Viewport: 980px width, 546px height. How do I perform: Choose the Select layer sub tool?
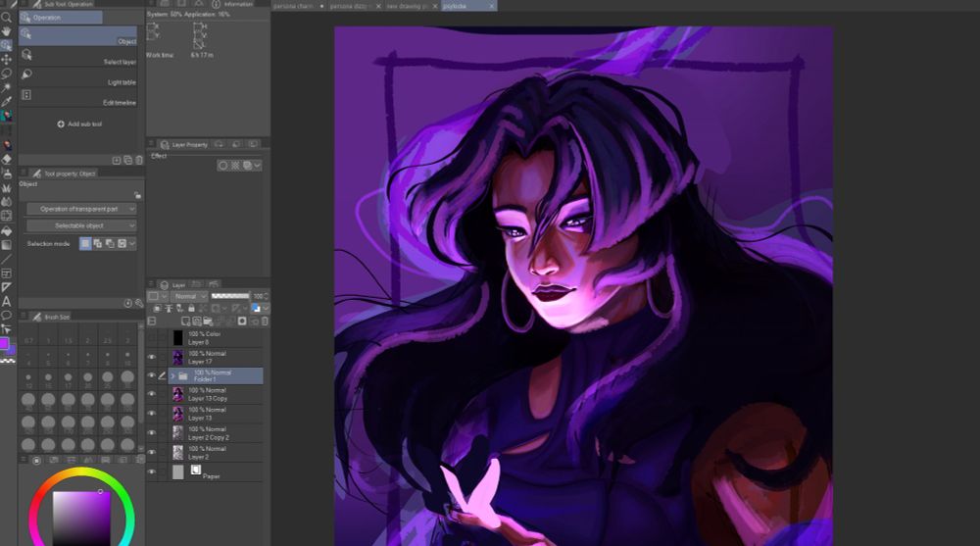tap(78, 56)
